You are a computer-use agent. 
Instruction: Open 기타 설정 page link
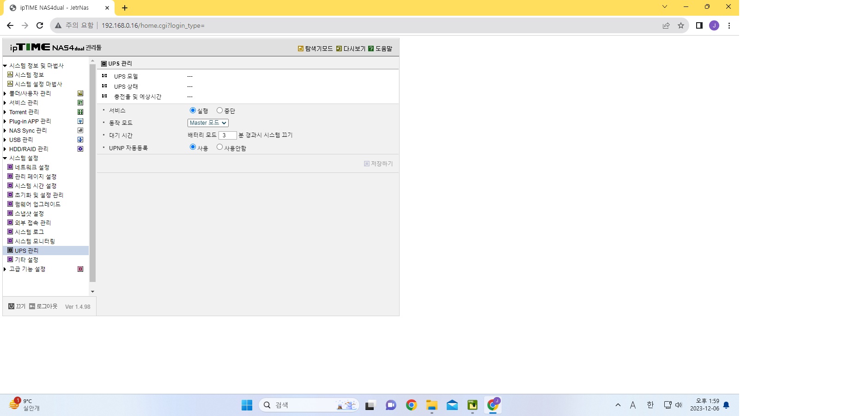26,260
